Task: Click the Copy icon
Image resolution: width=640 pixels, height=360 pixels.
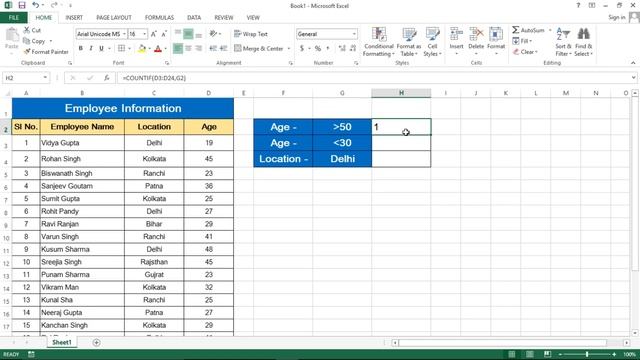Action: click(x=27, y=41)
